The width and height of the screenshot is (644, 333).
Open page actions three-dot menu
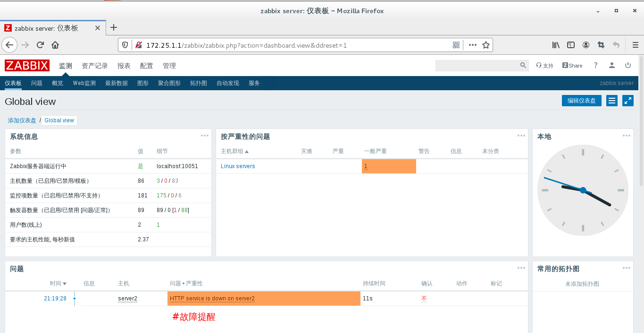(473, 45)
